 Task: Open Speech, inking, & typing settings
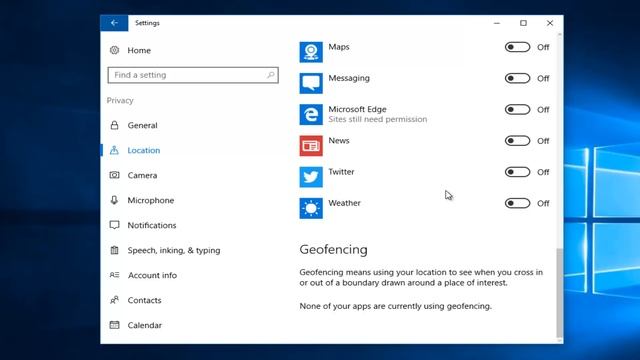174,250
